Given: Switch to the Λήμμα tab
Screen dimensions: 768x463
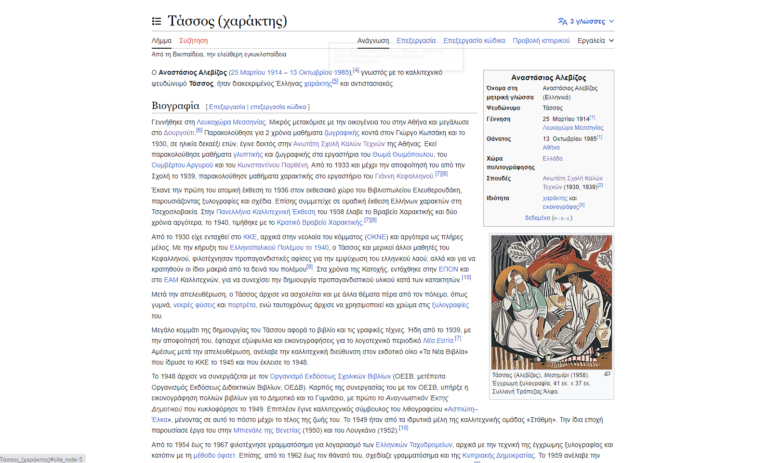Looking at the screenshot, I should [161, 41].
